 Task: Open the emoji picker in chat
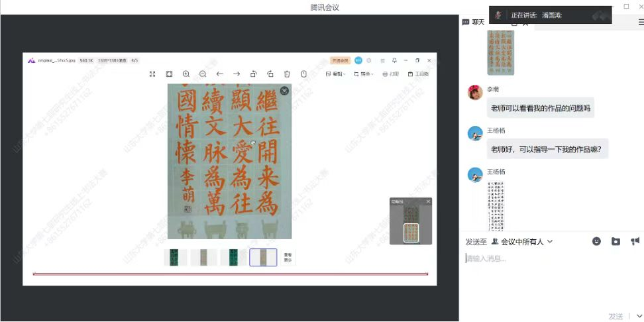click(x=596, y=242)
